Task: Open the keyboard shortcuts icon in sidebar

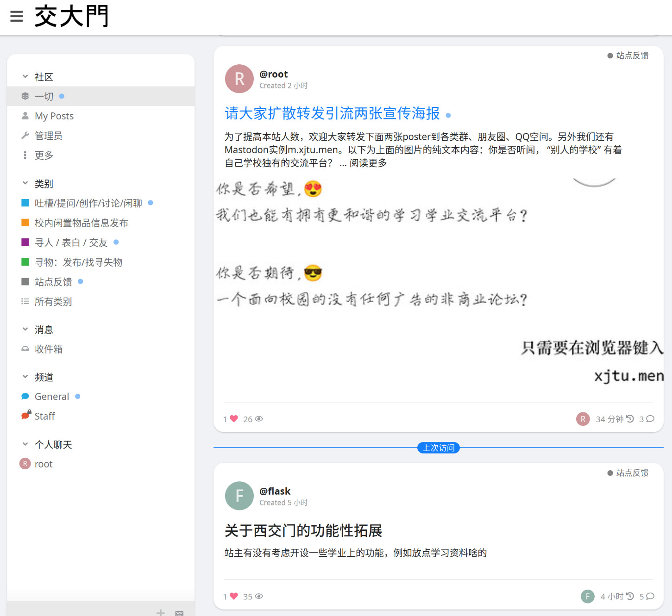Action: point(180,613)
